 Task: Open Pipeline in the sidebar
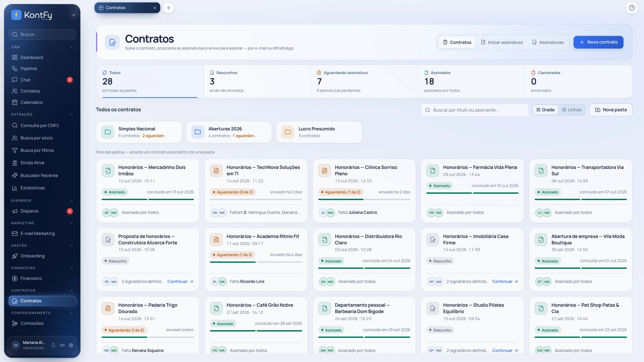(x=42, y=69)
